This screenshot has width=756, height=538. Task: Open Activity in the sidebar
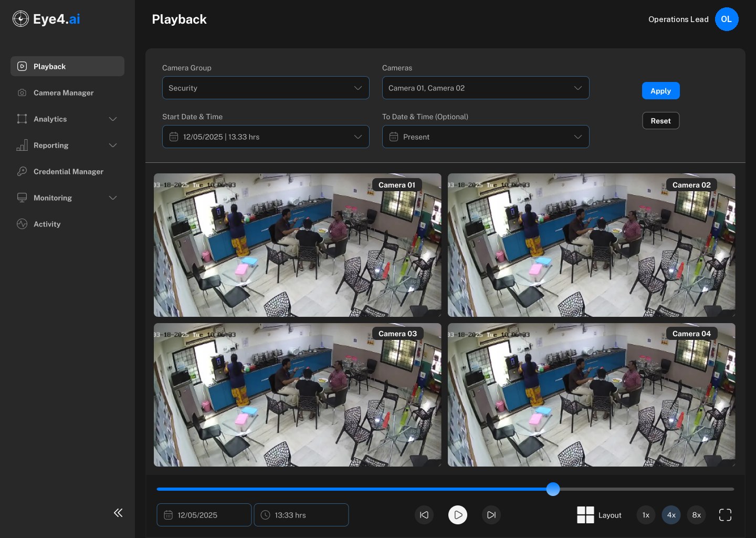[x=67, y=224]
